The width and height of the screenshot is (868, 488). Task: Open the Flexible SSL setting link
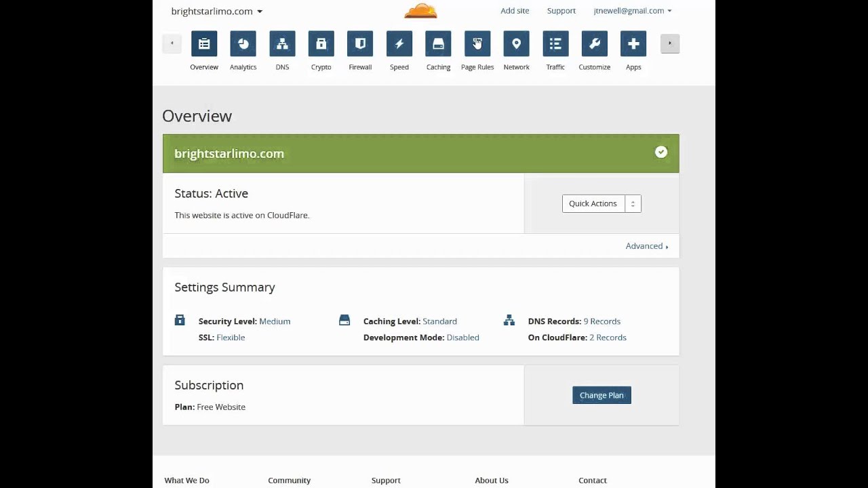click(231, 338)
